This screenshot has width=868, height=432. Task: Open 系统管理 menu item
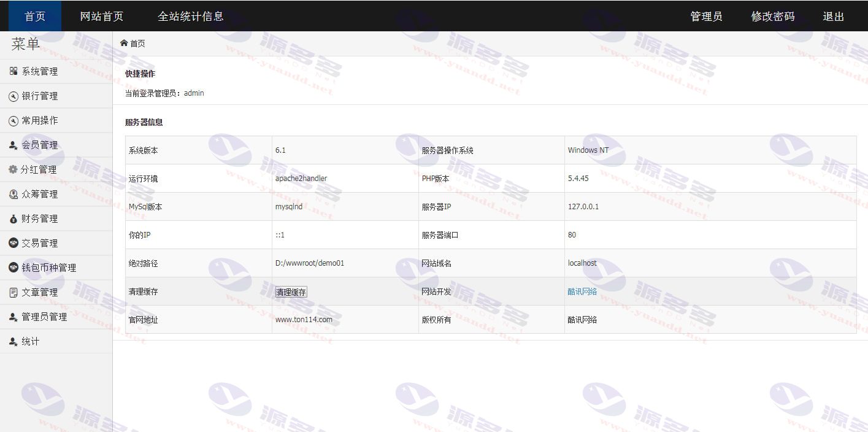pyautogui.click(x=56, y=71)
